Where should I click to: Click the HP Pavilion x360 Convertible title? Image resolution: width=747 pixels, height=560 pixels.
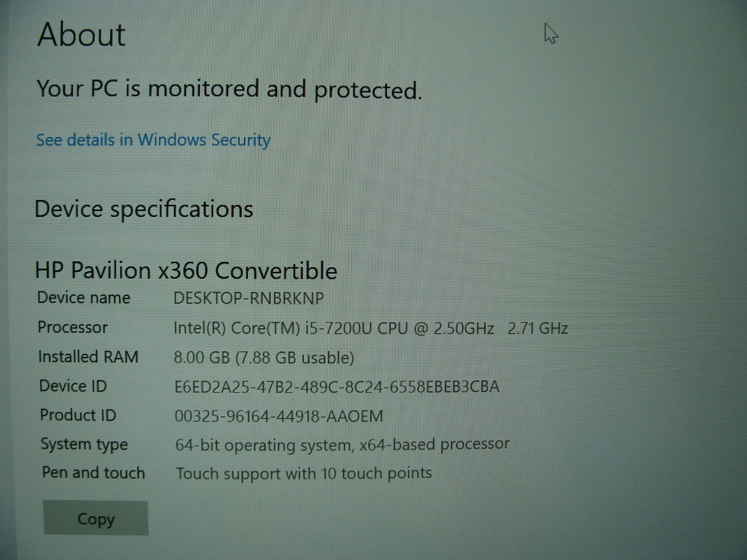point(186,271)
